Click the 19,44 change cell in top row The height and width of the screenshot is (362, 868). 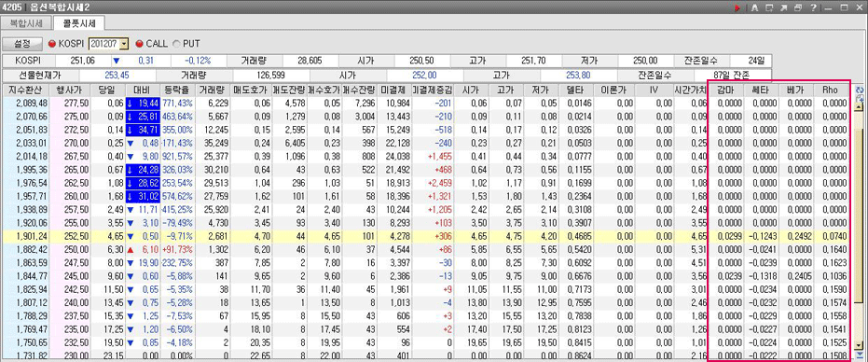coord(143,103)
